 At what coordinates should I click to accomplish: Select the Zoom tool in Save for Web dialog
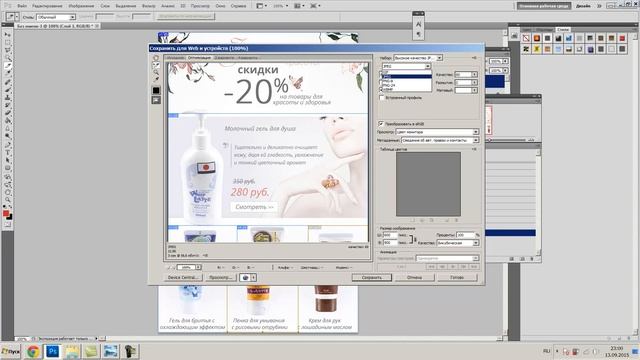[156, 72]
